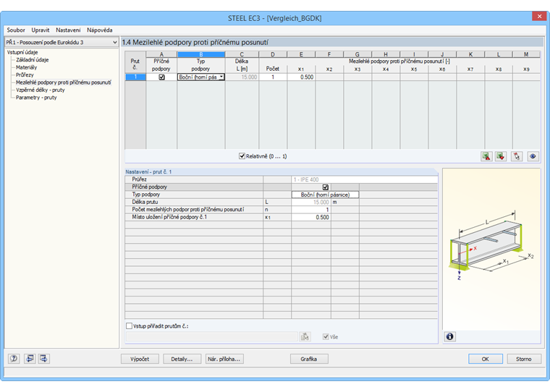Click the member numbers input field
Screen dimensions: 550x392
tap(212, 336)
